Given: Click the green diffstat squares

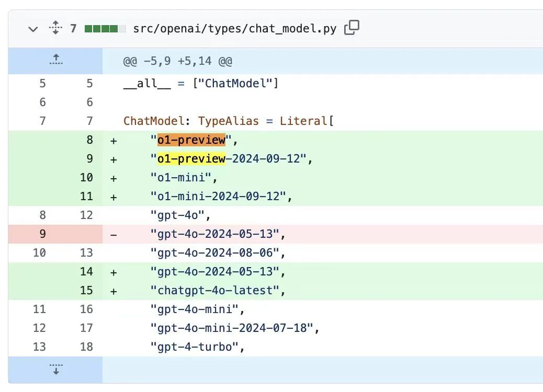Looking at the screenshot, I should 105,28.
